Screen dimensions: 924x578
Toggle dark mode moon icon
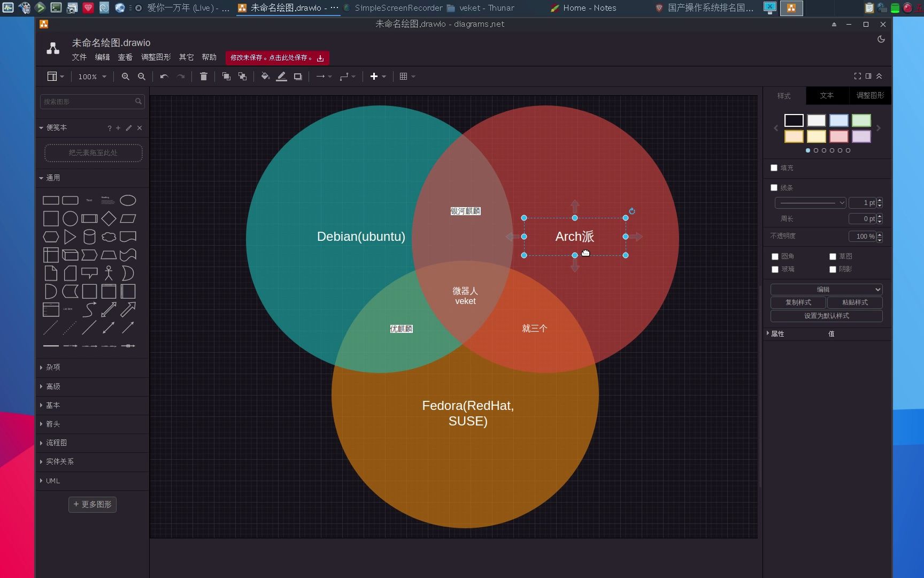click(x=881, y=39)
